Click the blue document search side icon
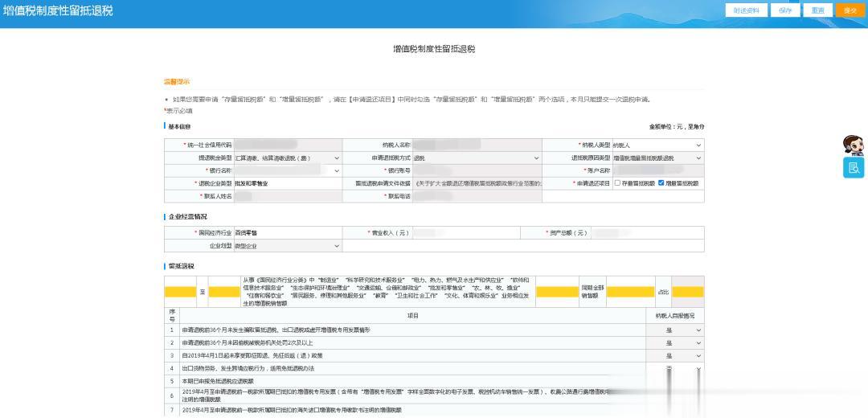Image resolution: width=868 pixels, height=418 pixels. click(x=853, y=168)
